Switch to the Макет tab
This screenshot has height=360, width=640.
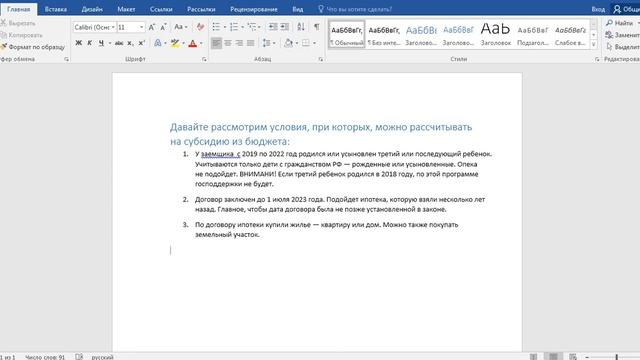[126, 9]
